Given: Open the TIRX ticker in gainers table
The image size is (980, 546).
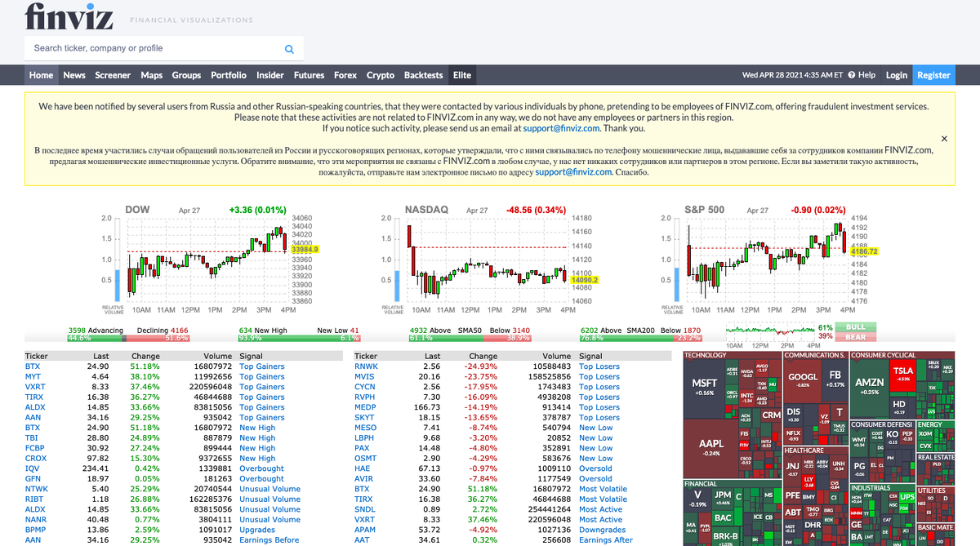Looking at the screenshot, I should coord(34,397).
